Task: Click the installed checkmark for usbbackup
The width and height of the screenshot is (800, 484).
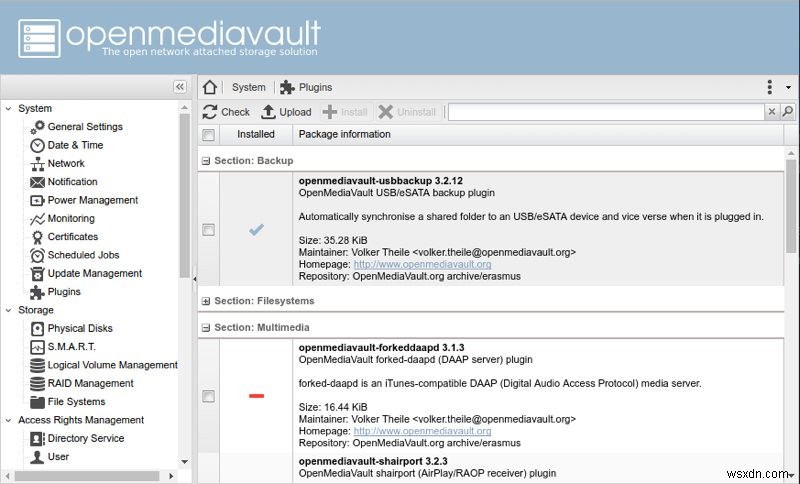Action: click(x=256, y=230)
